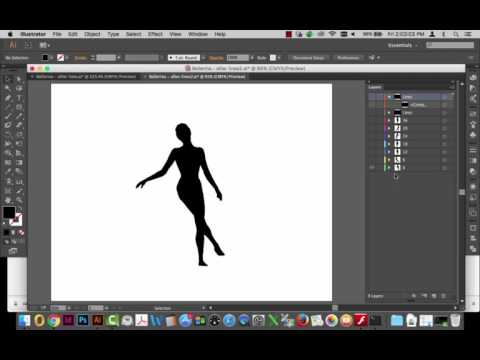480x360 pixels.
Task: Click Create New Layer in Layers panel
Action: point(434,296)
